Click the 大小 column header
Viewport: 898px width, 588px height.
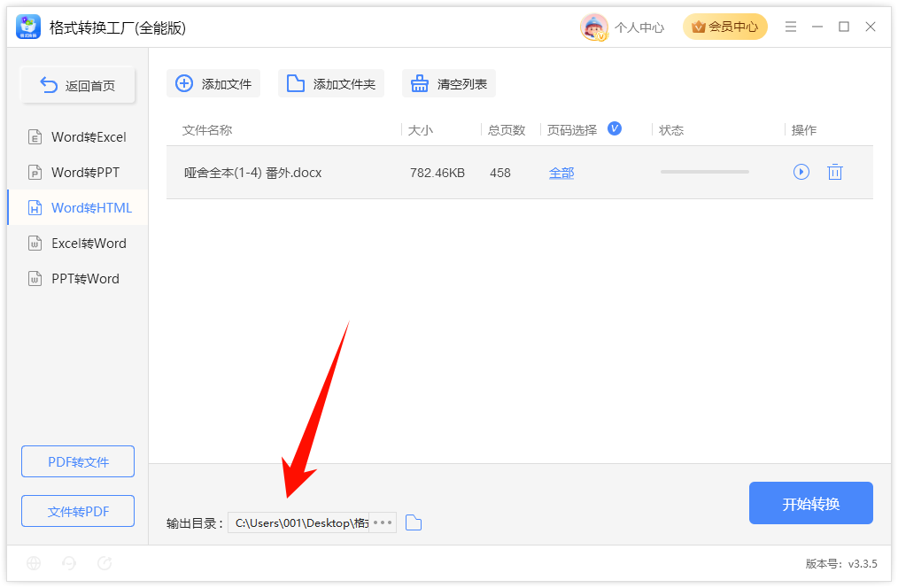421,130
